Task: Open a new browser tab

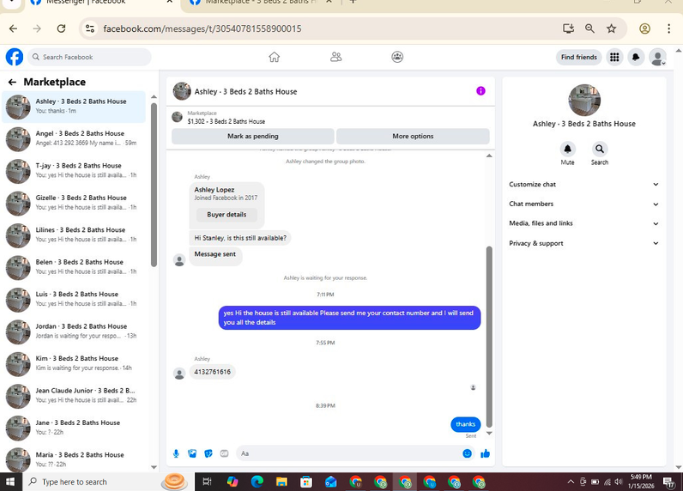Action: point(353,3)
